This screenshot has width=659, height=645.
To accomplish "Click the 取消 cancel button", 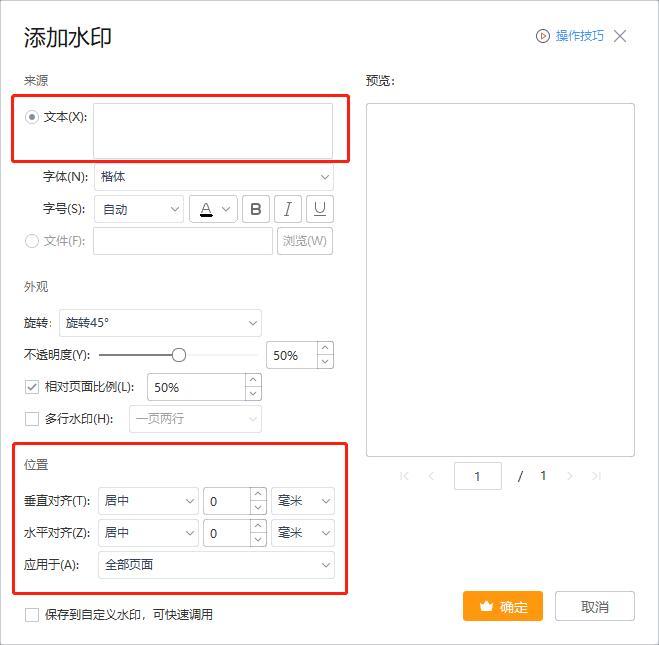I will click(x=595, y=606).
